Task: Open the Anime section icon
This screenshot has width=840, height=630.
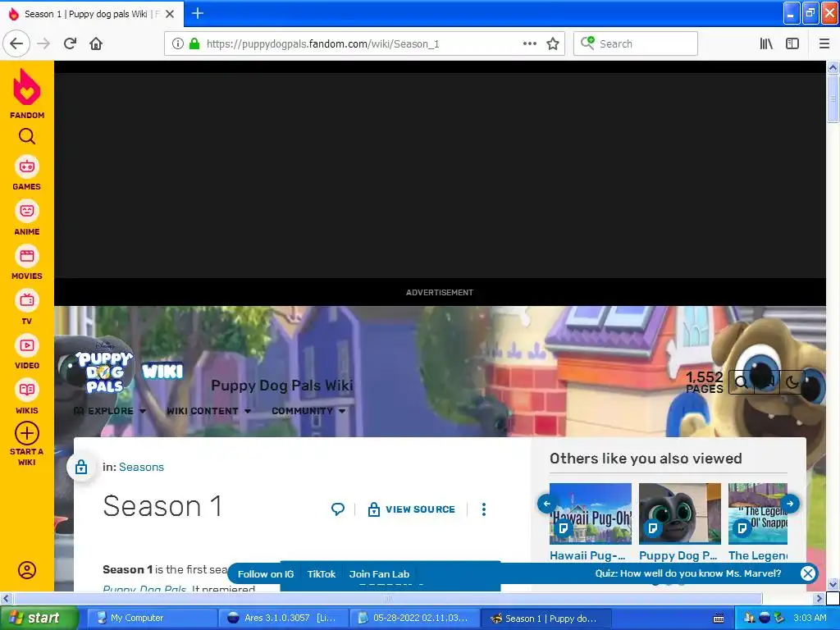Action: [x=27, y=211]
